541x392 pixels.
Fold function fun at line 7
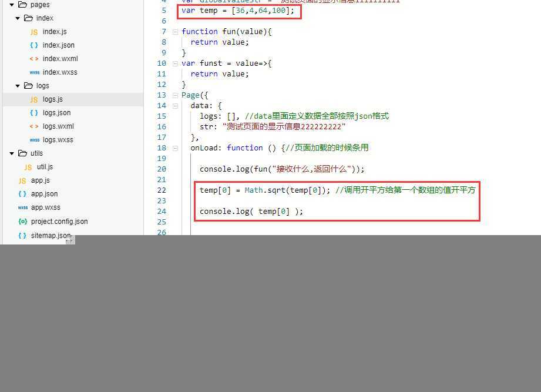point(175,32)
